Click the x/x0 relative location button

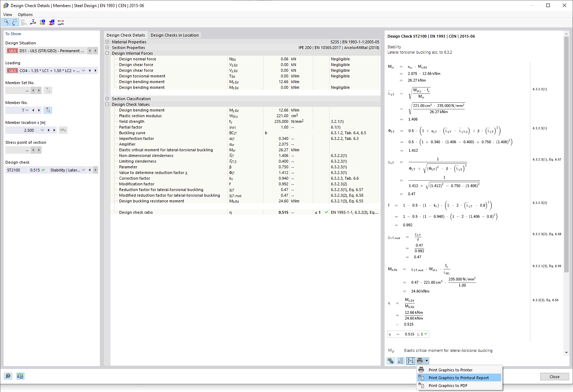point(63,130)
